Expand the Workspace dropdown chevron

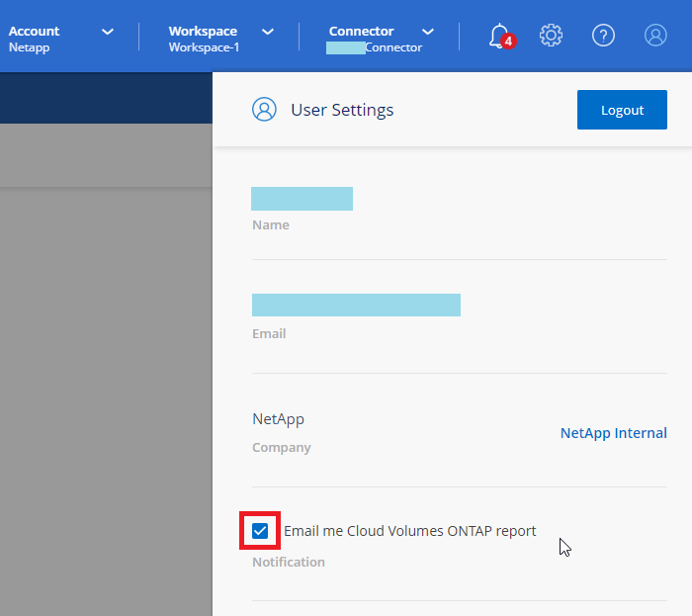coord(267,32)
